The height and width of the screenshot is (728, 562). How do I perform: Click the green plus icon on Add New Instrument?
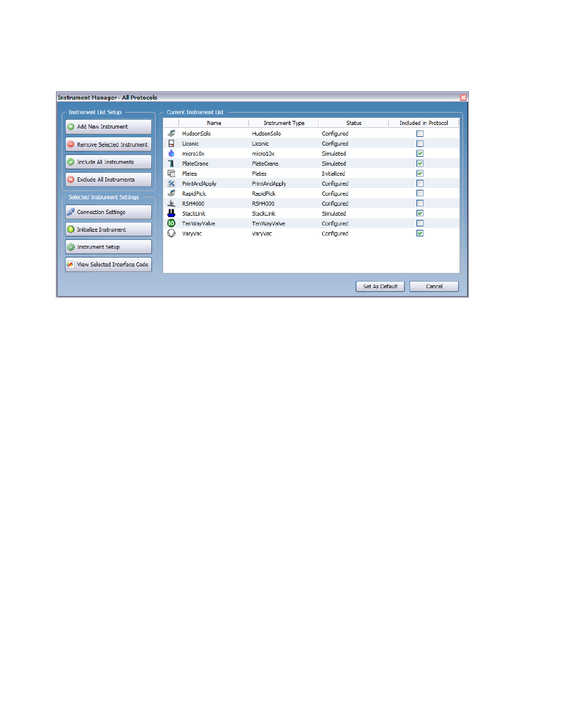click(71, 127)
